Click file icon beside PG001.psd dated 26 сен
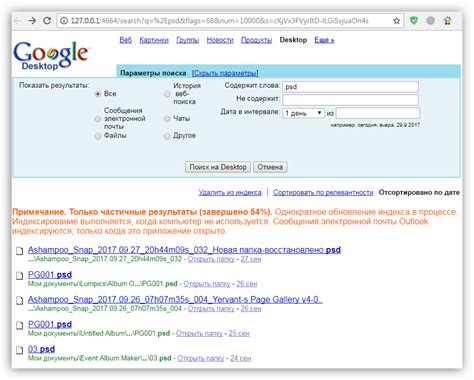Viewport: 474px width, 380px height. tap(20, 276)
